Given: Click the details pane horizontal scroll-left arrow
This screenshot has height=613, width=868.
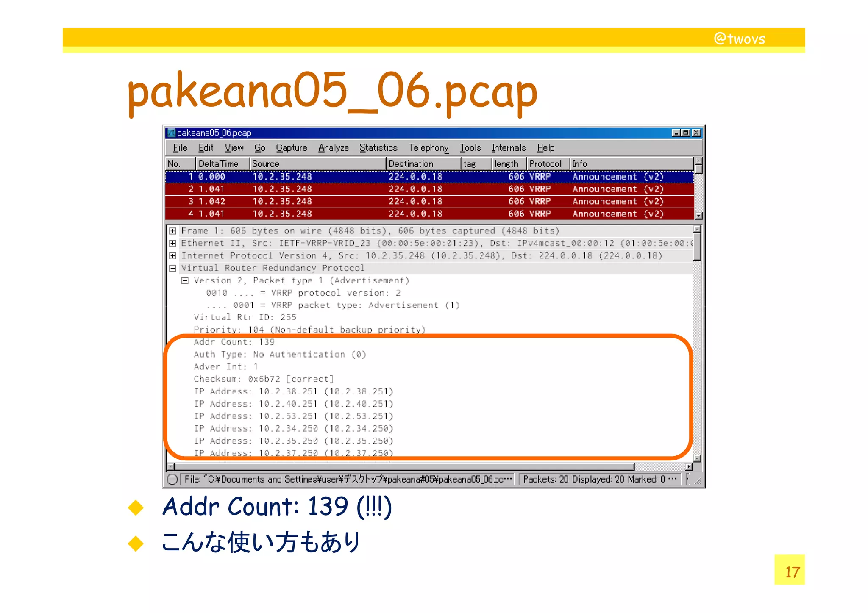Looking at the screenshot, I should tap(170, 467).
